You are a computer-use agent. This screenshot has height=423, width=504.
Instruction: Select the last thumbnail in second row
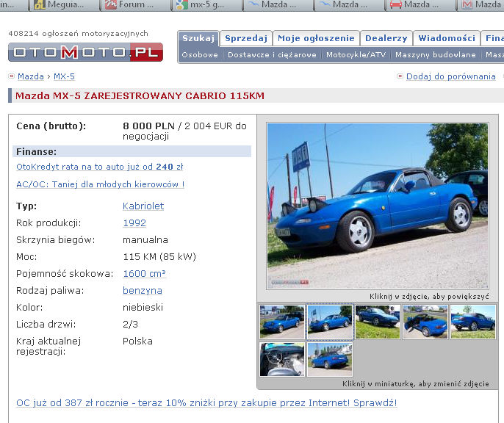329,359
